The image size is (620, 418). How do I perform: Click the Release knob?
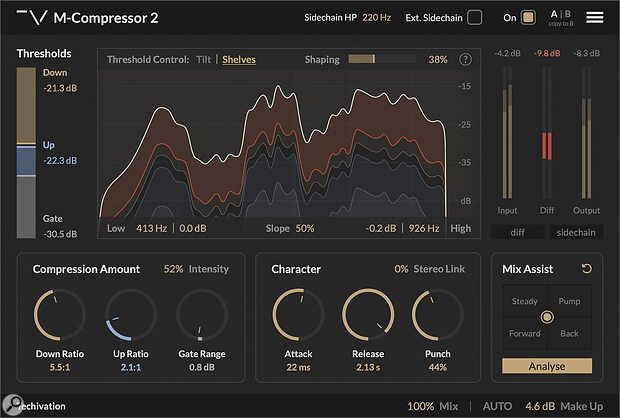tap(368, 315)
